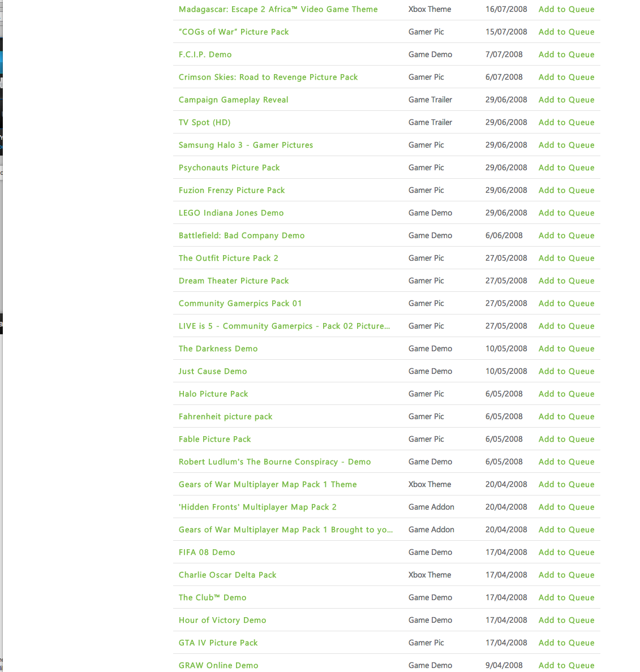The width and height of the screenshot is (640, 672).
Task: Add The Darkness Demo to queue
Action: click(x=566, y=349)
